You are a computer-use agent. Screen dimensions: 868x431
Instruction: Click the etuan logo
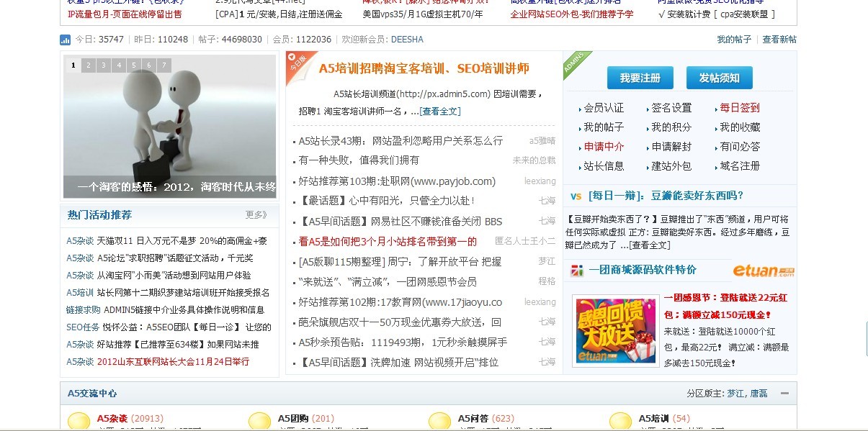point(764,271)
